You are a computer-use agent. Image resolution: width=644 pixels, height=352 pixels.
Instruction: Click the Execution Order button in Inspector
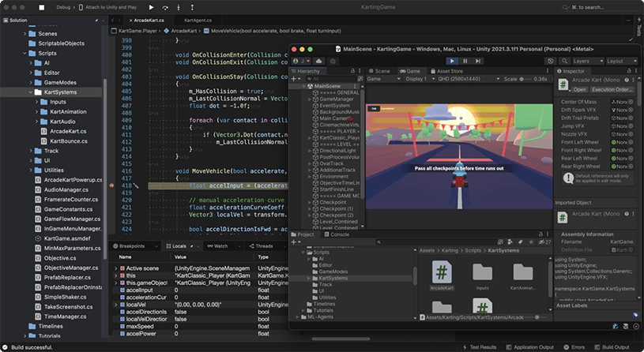(612, 90)
